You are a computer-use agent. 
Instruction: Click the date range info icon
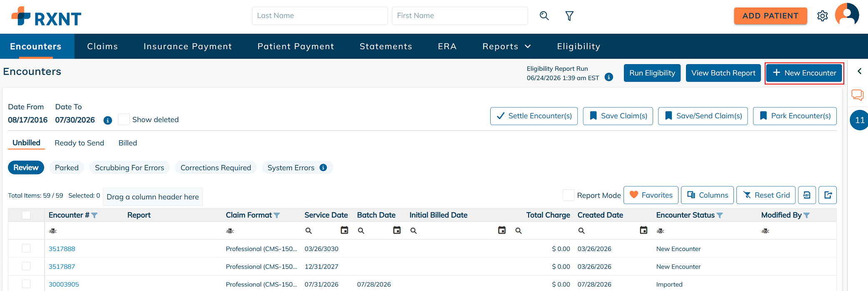click(x=108, y=120)
